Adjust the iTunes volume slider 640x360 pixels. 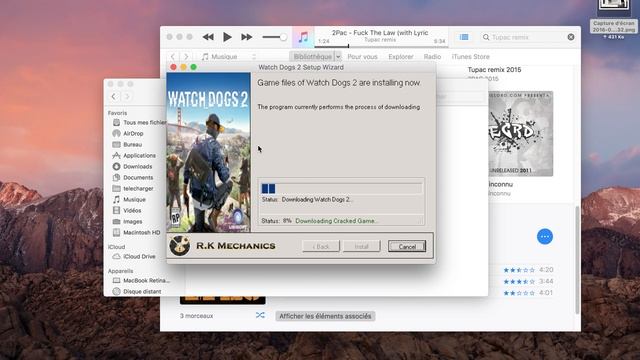point(274,37)
